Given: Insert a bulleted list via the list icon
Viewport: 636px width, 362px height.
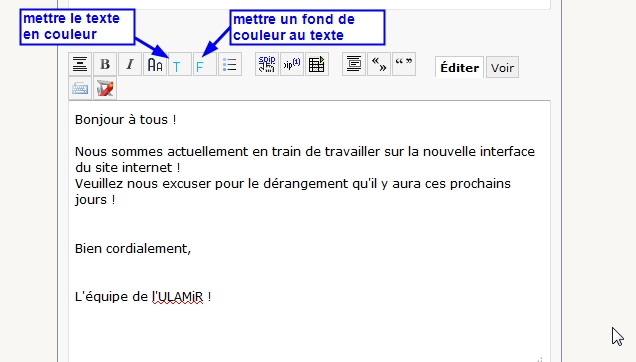Looking at the screenshot, I should (x=230, y=64).
